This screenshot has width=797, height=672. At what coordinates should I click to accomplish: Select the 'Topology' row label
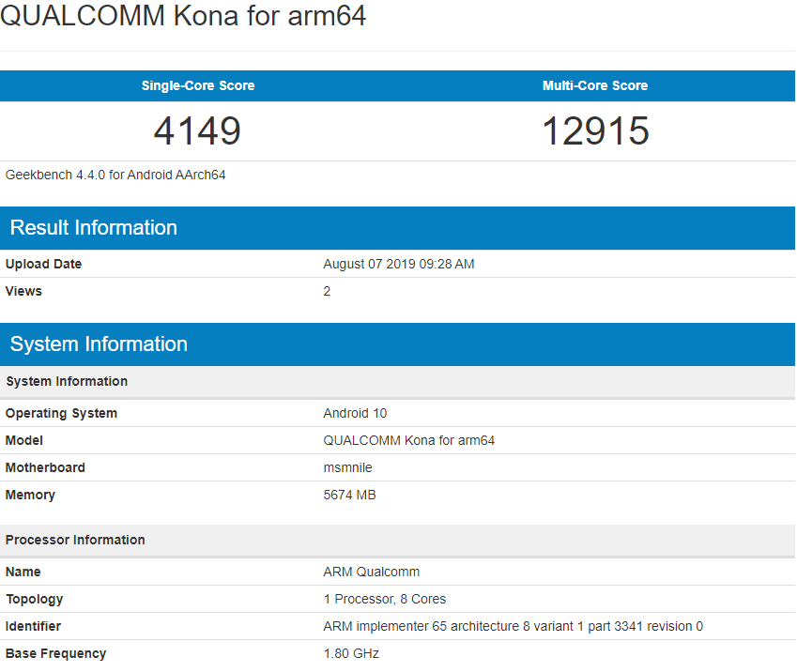34,600
